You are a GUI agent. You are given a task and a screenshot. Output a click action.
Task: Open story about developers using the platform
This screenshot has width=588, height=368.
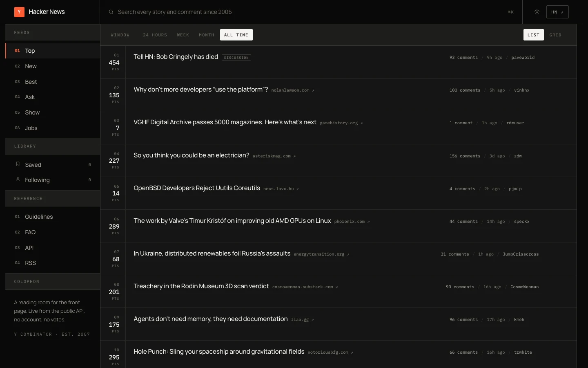click(201, 90)
